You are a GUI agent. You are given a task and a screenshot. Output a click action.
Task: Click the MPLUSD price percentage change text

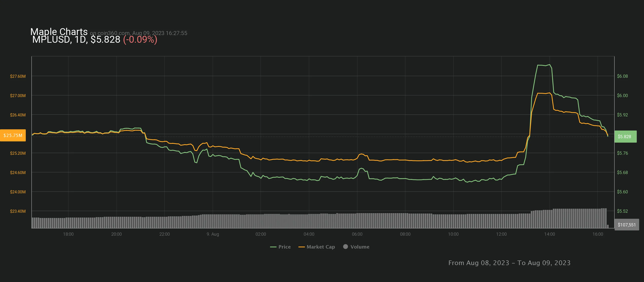coord(140,39)
